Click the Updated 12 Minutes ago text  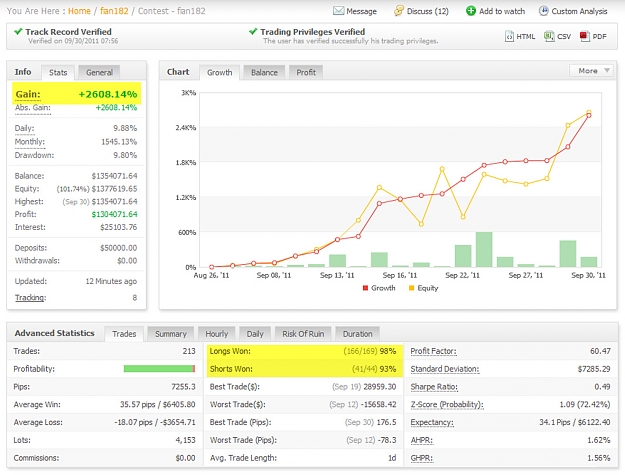111,281
